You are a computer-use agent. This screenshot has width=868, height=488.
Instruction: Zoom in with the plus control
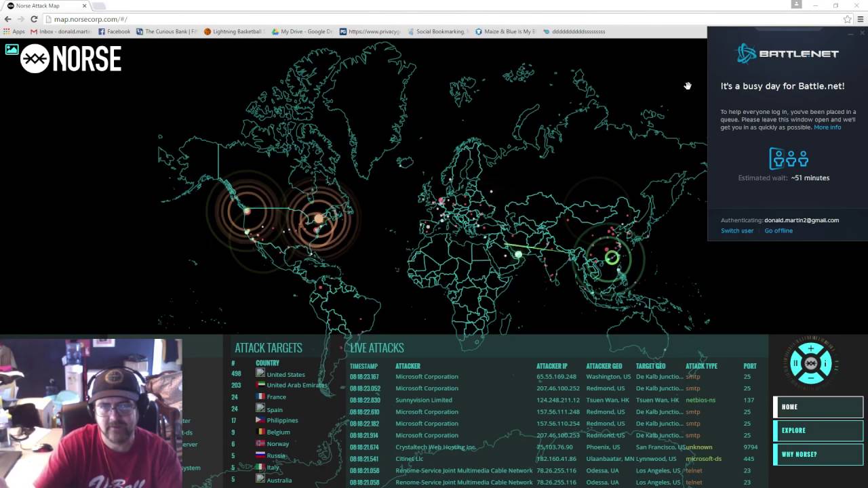810,348
